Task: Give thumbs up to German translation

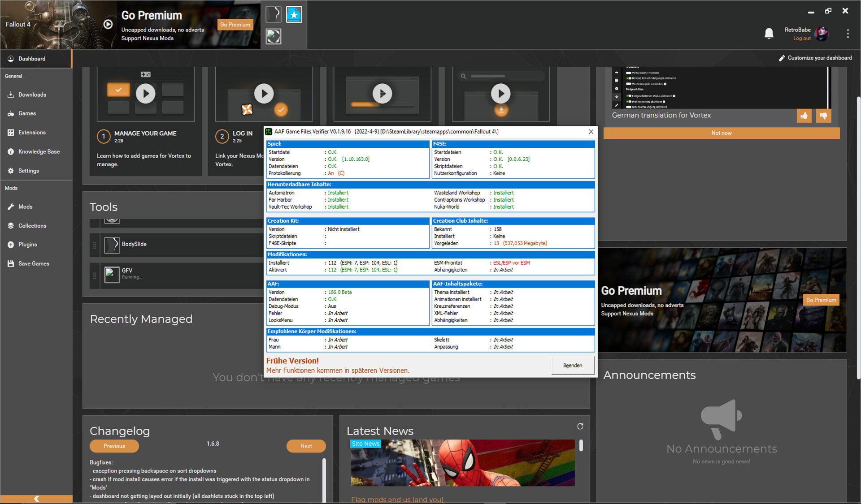Action: point(804,116)
